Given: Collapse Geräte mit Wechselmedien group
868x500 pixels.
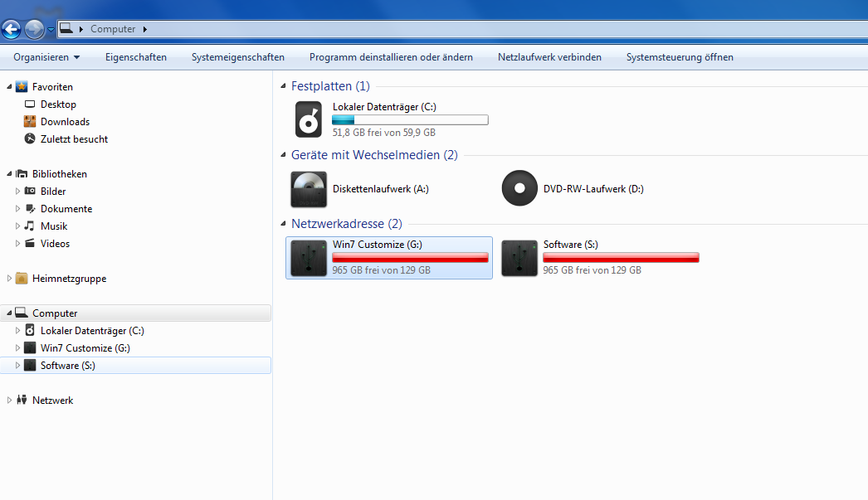Looking at the screenshot, I should point(283,155).
